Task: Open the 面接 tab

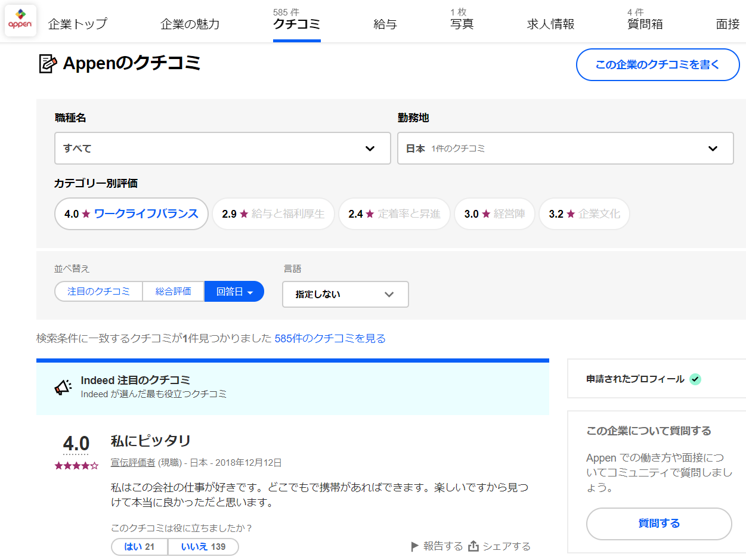Action: 728,24
